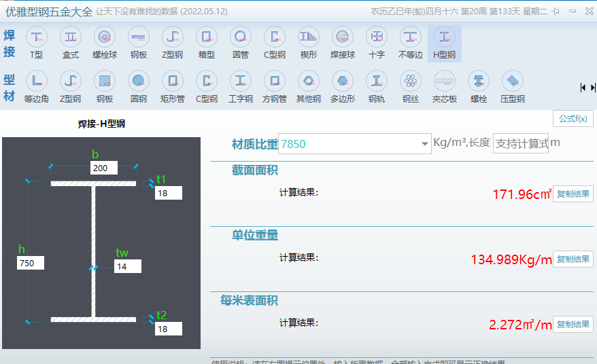Select welded 钢板 steel plate icon
The image size is (597, 364).
click(x=139, y=43)
